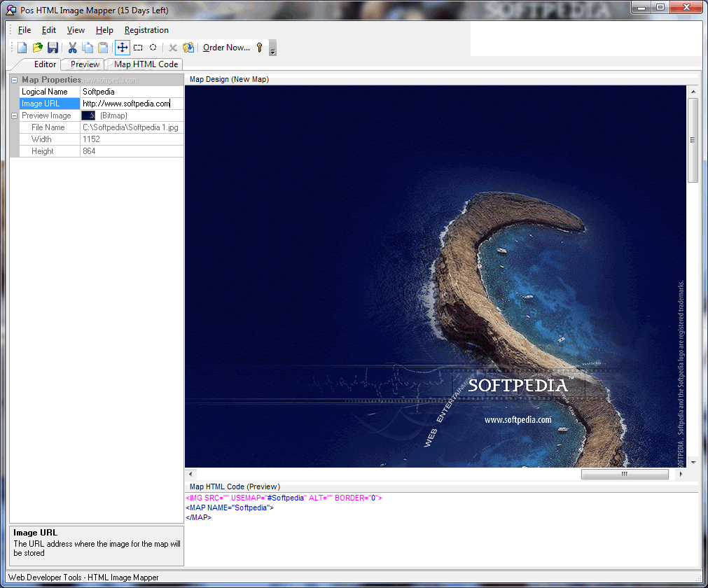Click the Order Now... button
Image resolution: width=708 pixels, height=588 pixels.
point(226,48)
